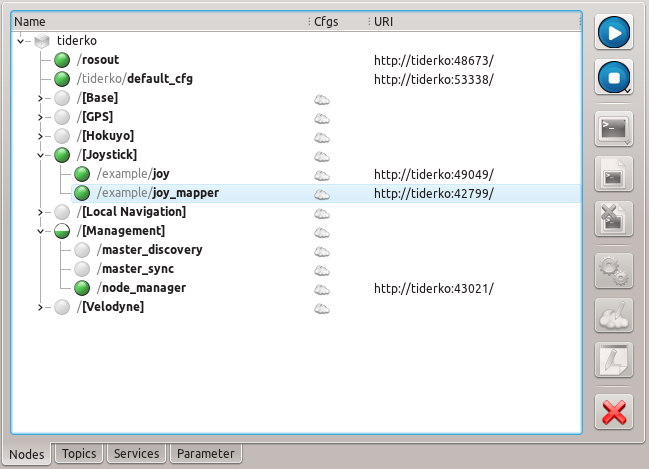Collapse the [Joystick] group

[41, 156]
